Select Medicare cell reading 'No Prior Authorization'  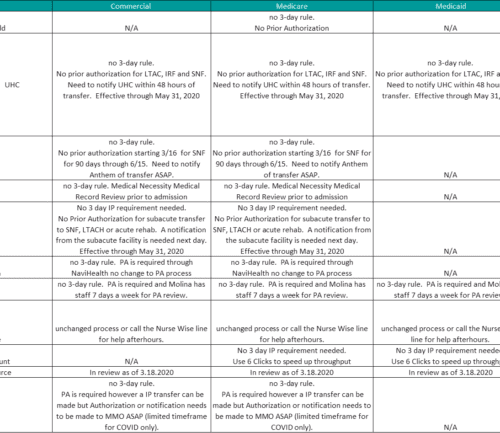pos(292,22)
